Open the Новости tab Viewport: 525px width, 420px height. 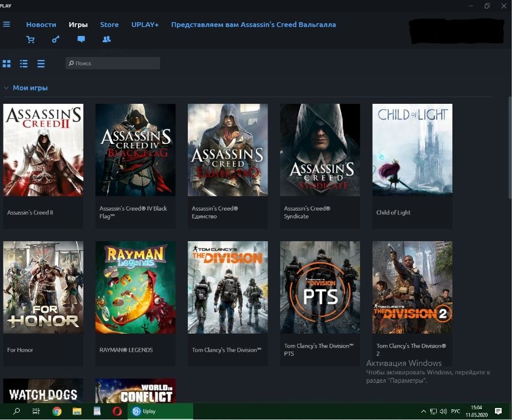[41, 25]
